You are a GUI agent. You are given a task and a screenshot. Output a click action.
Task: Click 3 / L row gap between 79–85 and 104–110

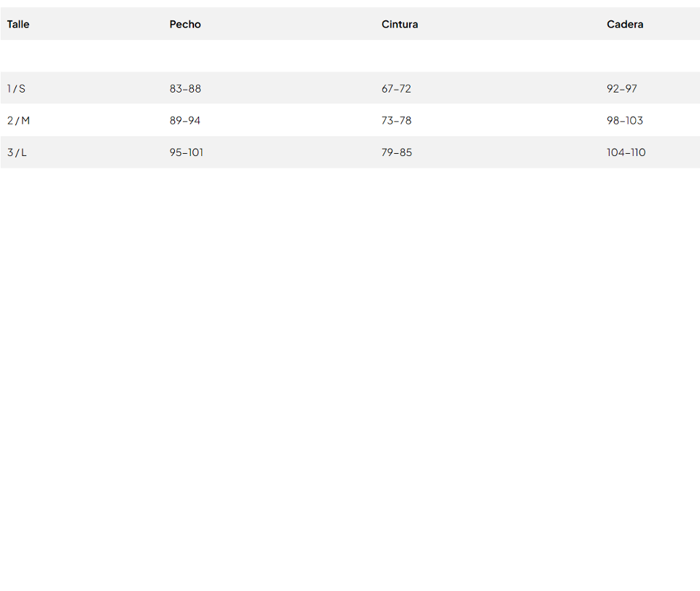coord(510,152)
